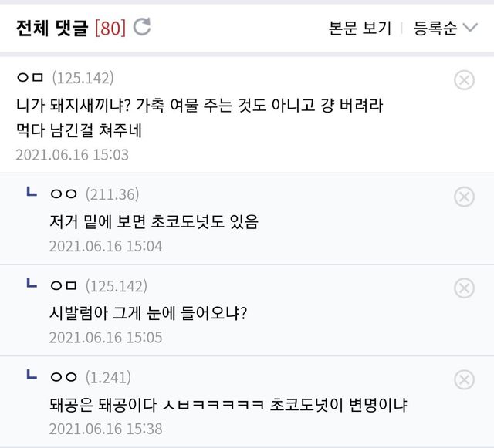Open user ㅇㅇ with IP 1.241
Viewport: 494px width, 448px height.
(x=63, y=377)
